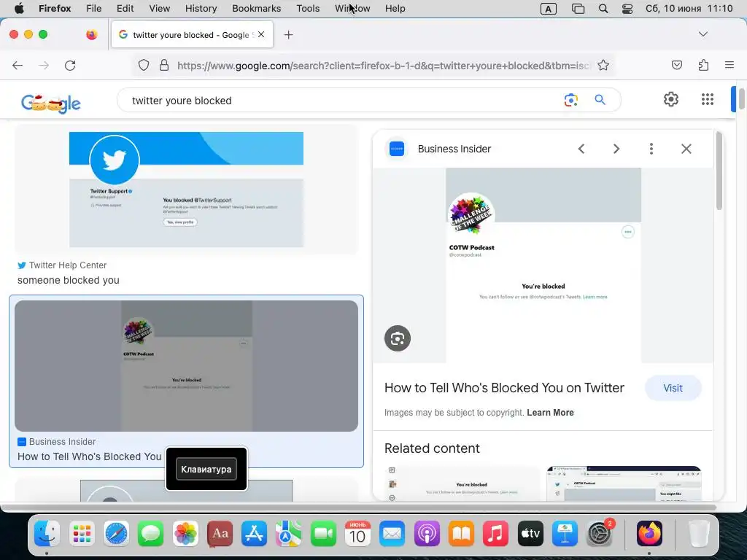
Task: Search inside image with Lens button
Action: point(398,338)
